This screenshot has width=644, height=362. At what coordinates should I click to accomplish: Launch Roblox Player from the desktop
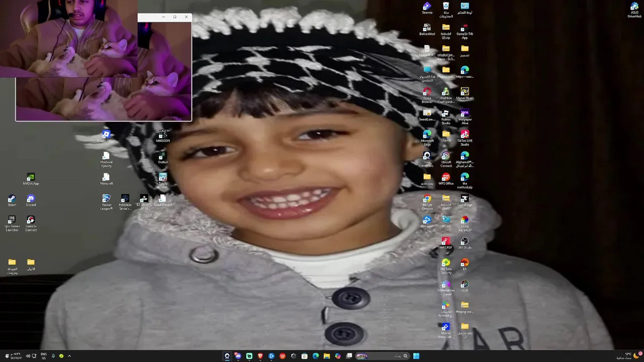(x=106, y=136)
